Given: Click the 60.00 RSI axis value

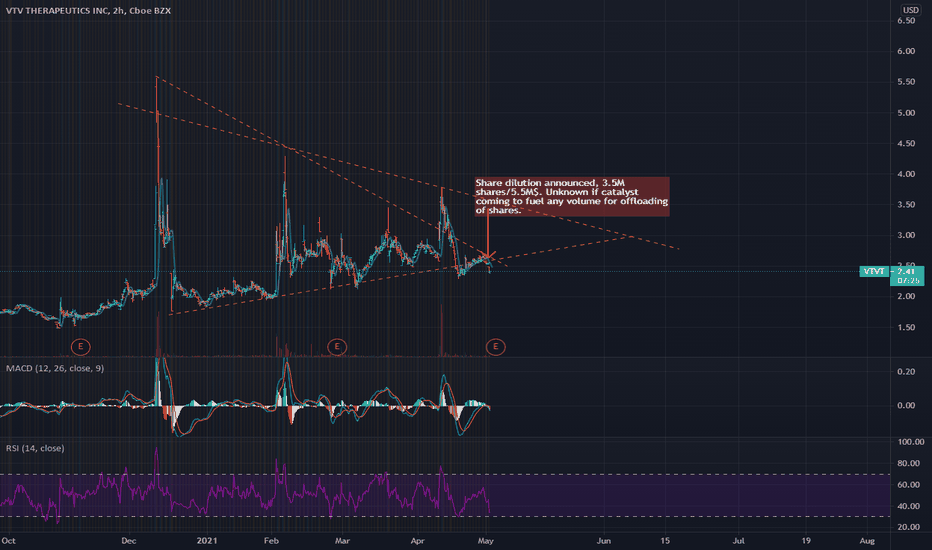Looking at the screenshot, I should (x=908, y=485).
